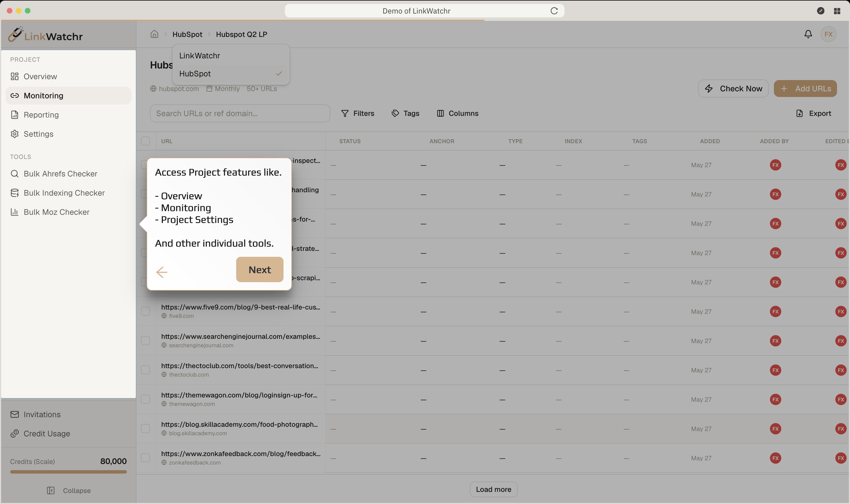The height and width of the screenshot is (504, 850).
Task: Open the Filters dropdown
Action: click(x=357, y=113)
